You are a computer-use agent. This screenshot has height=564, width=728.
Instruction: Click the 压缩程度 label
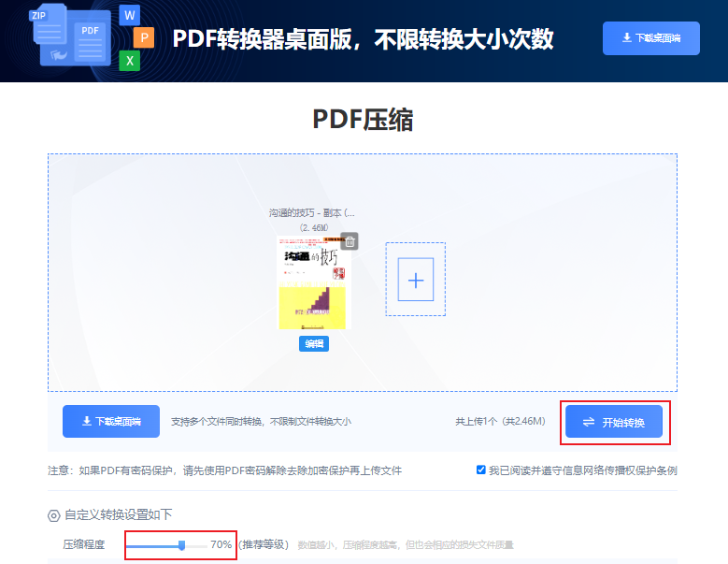click(84, 544)
